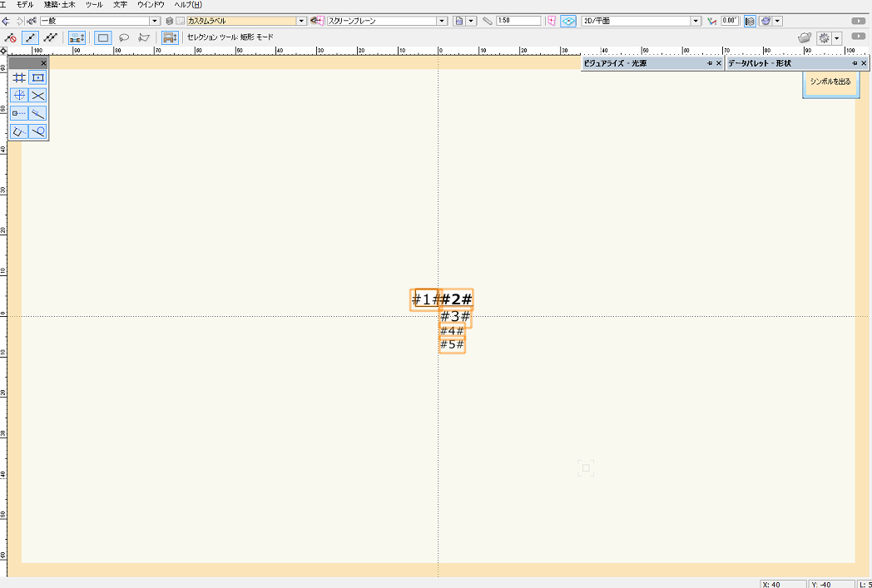Toggle Snap to Object in snapping palette
The image size is (872, 588).
click(37, 77)
